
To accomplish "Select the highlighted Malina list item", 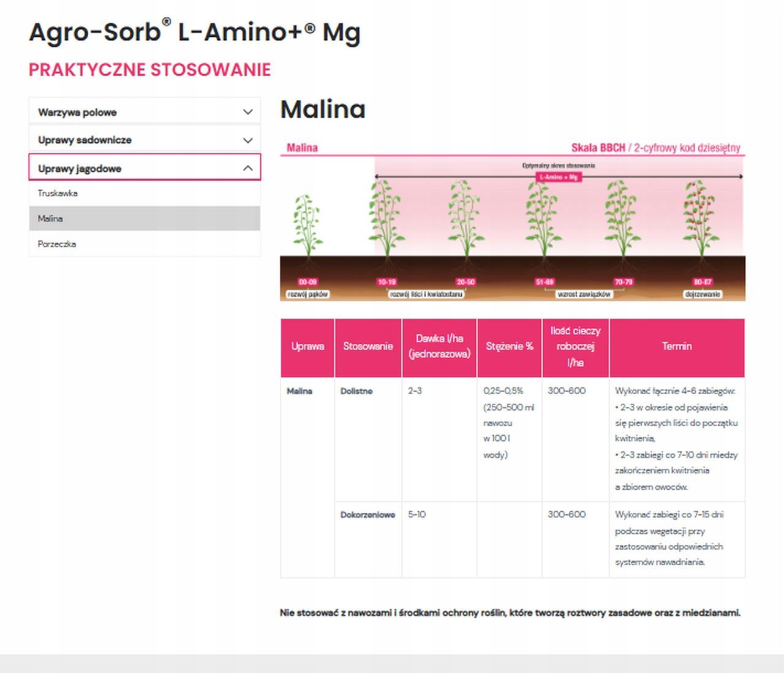I will (50, 219).
